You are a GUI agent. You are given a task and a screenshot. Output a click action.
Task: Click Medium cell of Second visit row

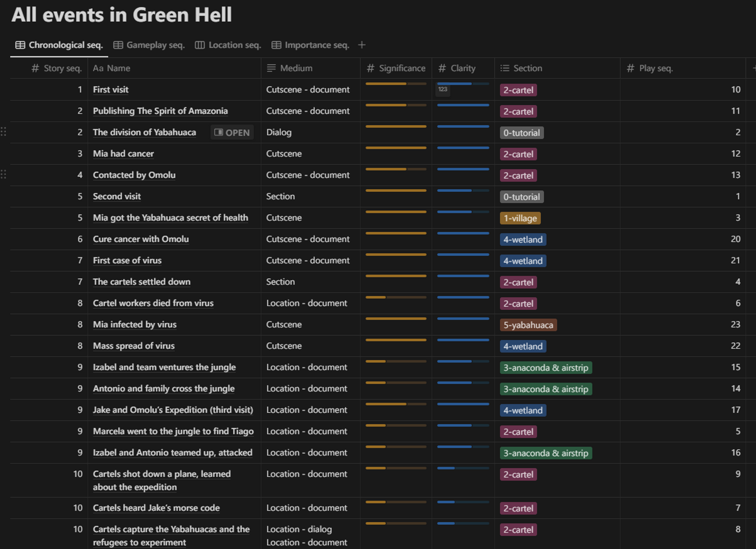(280, 197)
